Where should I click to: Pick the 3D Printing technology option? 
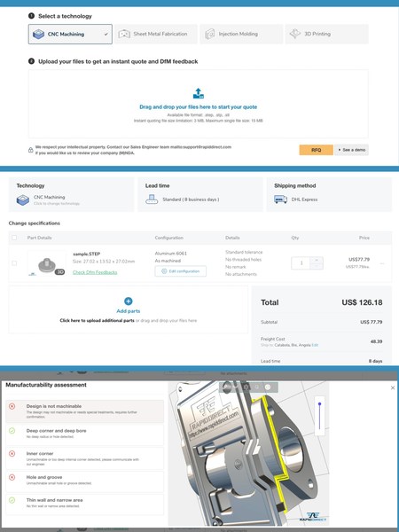pos(326,34)
